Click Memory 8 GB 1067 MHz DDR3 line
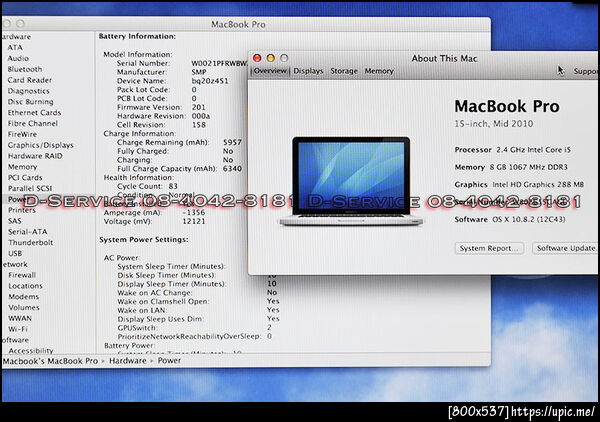Image resolution: width=600 pixels, height=422 pixels. [x=511, y=167]
